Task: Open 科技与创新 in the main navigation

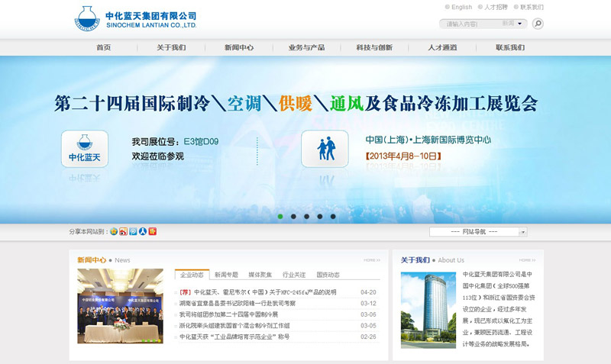Action: (x=374, y=47)
